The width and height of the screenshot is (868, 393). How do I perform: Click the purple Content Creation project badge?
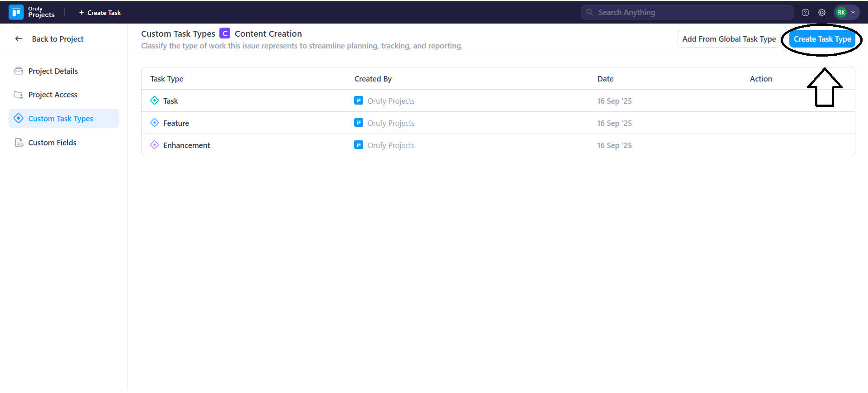(225, 34)
